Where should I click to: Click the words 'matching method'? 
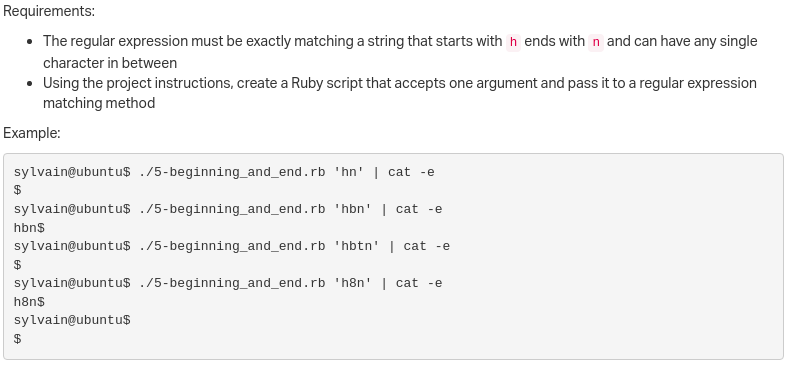tap(99, 103)
